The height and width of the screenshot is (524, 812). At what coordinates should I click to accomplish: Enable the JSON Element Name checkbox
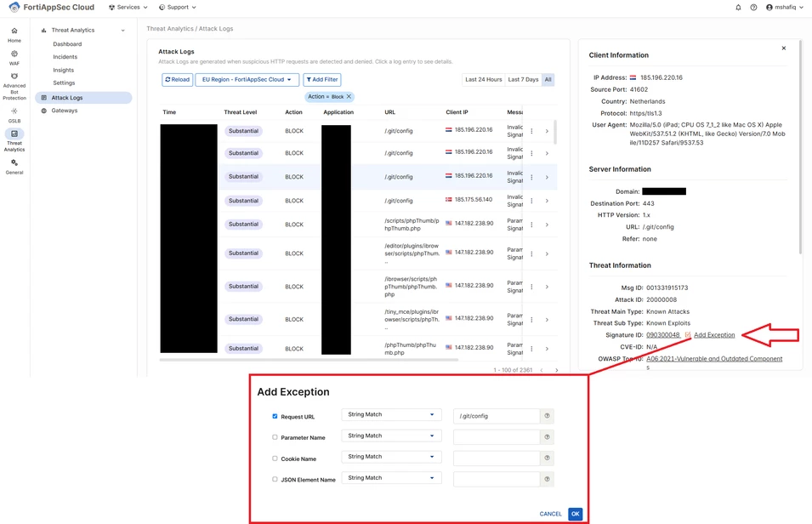(x=275, y=479)
